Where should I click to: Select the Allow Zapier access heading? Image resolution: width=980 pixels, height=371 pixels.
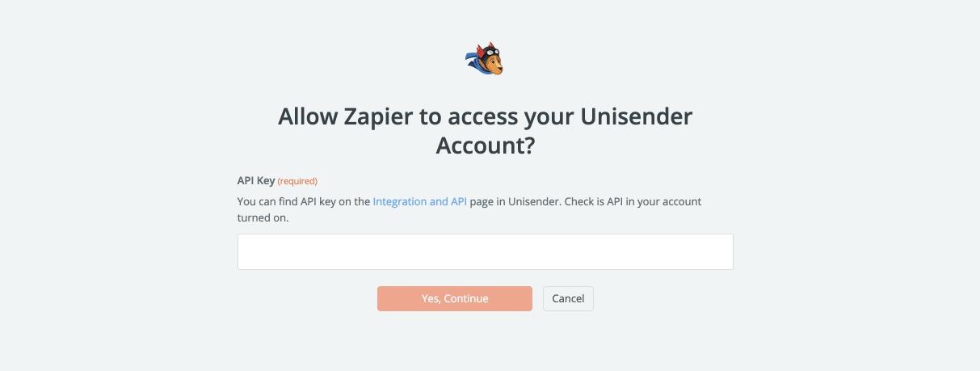point(485,130)
